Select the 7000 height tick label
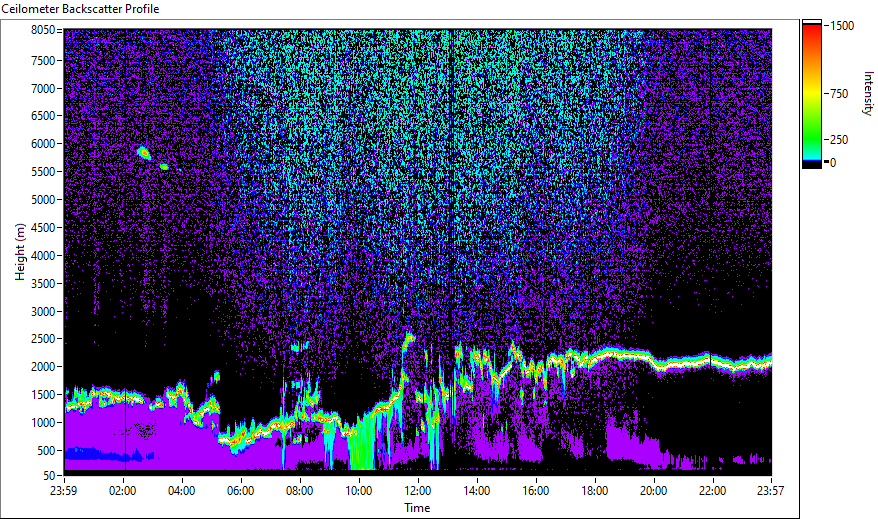 [43, 88]
